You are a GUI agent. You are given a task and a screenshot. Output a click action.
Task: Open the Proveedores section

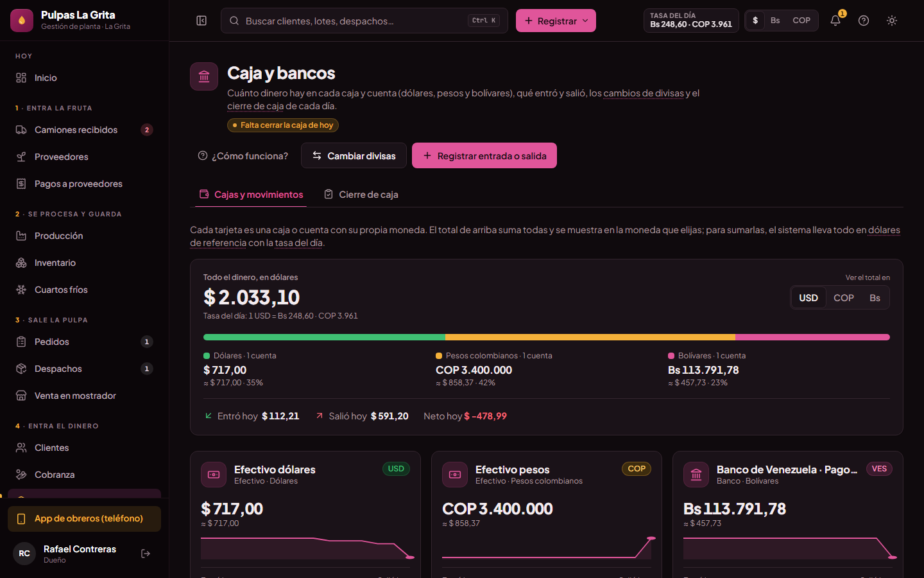click(x=84, y=157)
